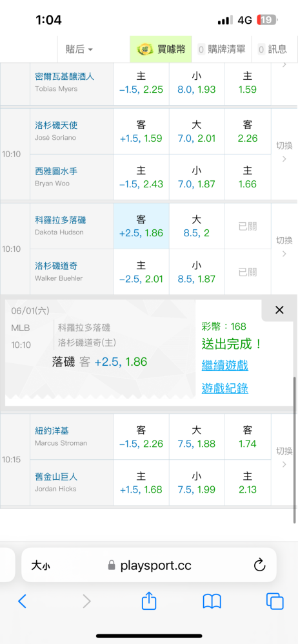Open the 買噱幣 coin purchase button

(162, 50)
